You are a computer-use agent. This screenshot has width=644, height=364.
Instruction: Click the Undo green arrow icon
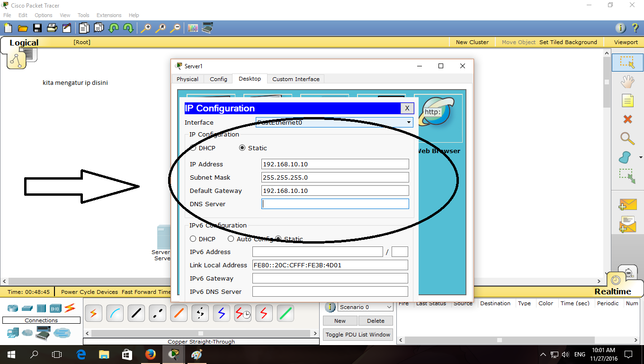point(114,28)
